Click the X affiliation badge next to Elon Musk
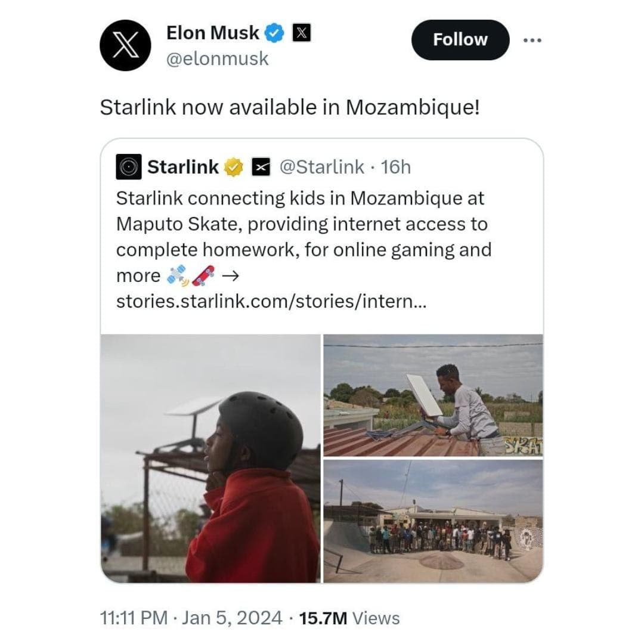Screen dimensions: 644x644 [x=301, y=33]
